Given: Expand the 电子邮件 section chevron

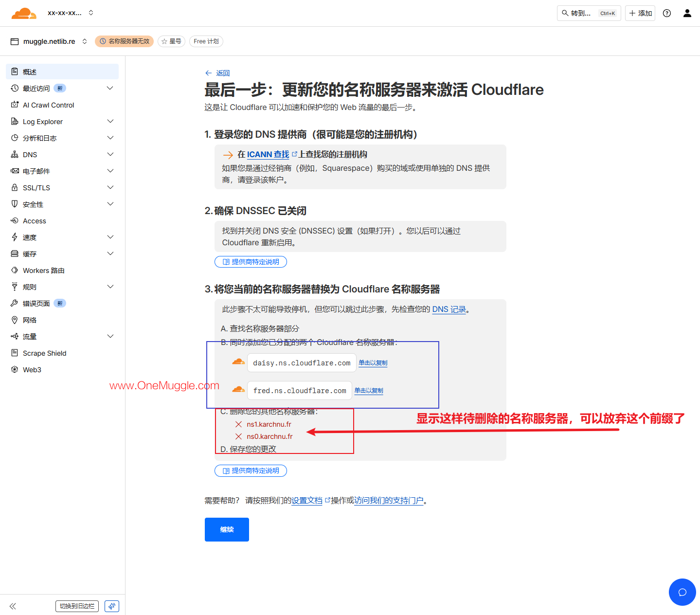Looking at the screenshot, I should click(x=110, y=171).
